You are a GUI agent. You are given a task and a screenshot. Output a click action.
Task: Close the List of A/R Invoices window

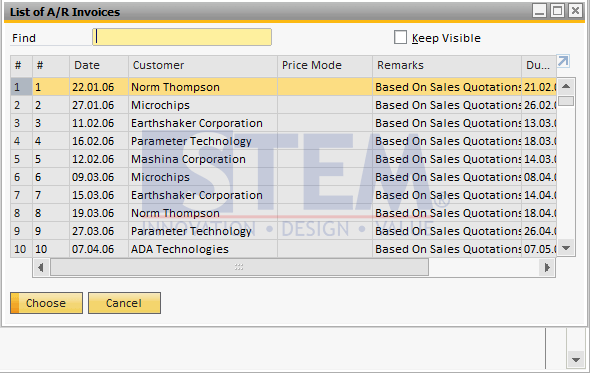coord(575,11)
